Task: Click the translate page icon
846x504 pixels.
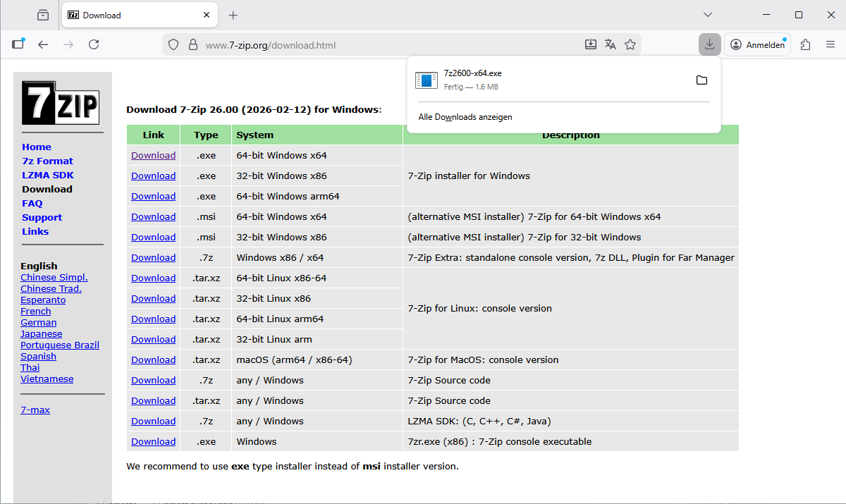Action: 610,44
